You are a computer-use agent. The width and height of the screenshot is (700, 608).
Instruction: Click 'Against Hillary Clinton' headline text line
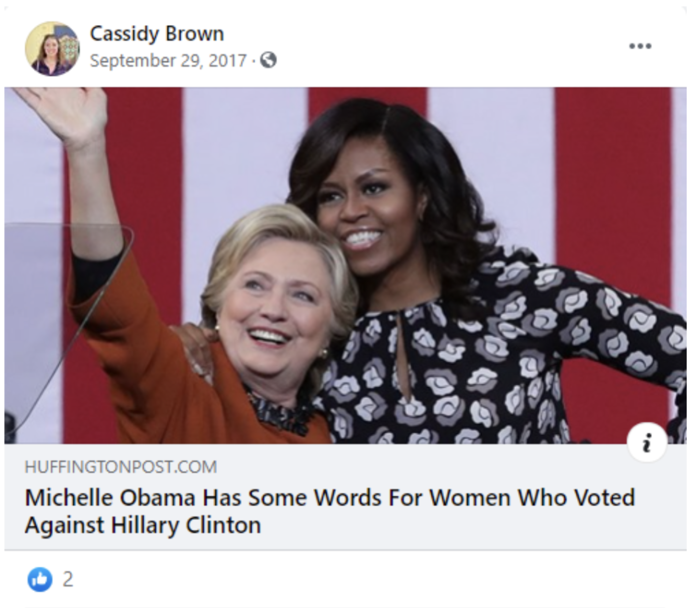[x=143, y=525]
